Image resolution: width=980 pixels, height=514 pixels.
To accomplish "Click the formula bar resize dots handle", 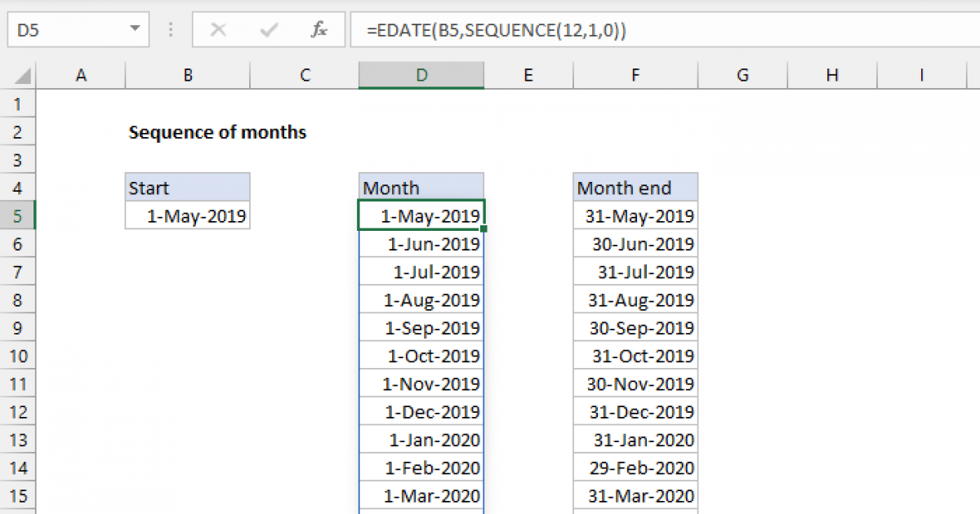I will [x=171, y=30].
